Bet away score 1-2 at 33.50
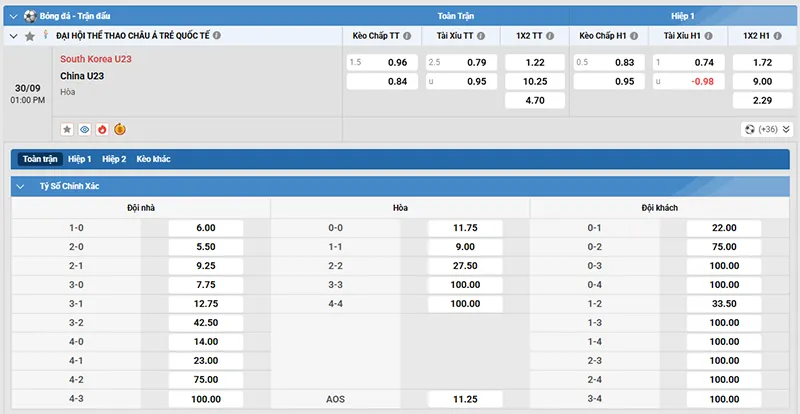This screenshot has height=414, width=800. 724,304
